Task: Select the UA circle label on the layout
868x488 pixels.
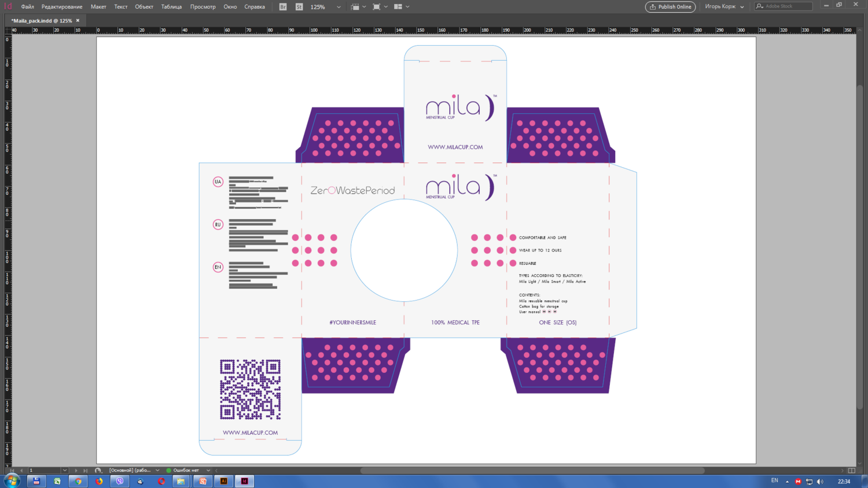Action: pos(218,182)
